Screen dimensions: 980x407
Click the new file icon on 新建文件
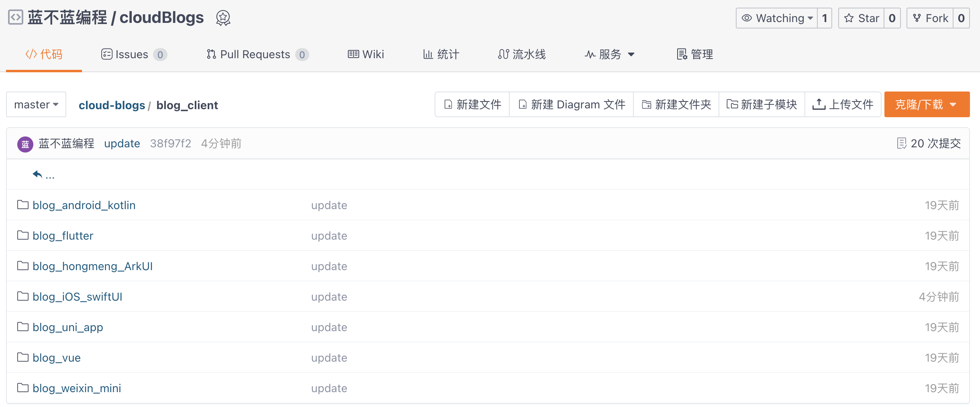[x=449, y=104]
